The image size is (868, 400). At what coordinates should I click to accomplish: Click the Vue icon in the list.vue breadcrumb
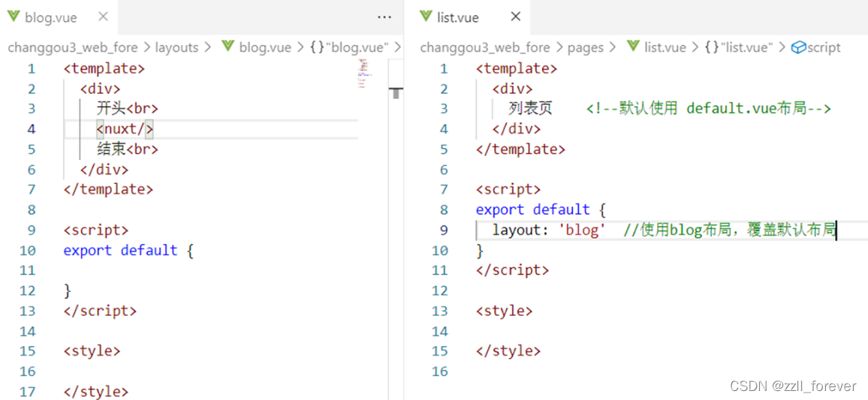633,47
